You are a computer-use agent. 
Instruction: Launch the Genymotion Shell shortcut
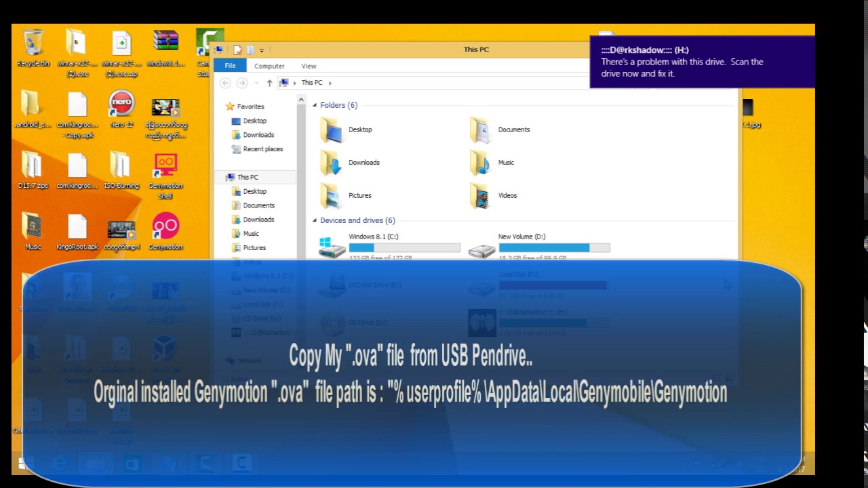pyautogui.click(x=165, y=176)
